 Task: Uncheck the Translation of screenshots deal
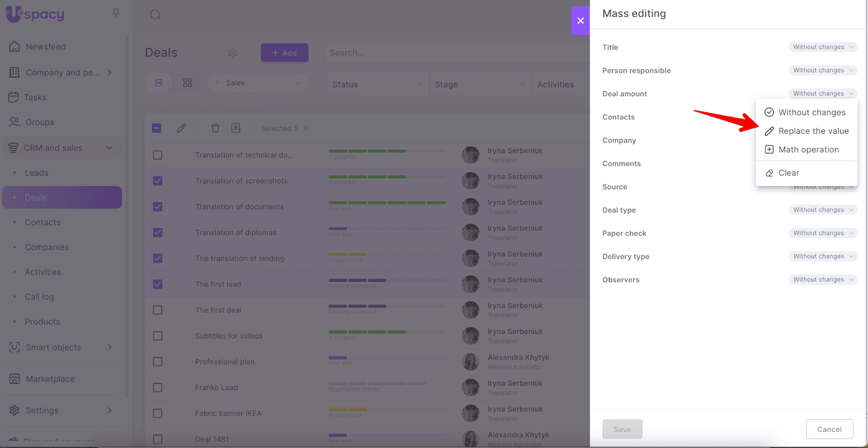(158, 181)
